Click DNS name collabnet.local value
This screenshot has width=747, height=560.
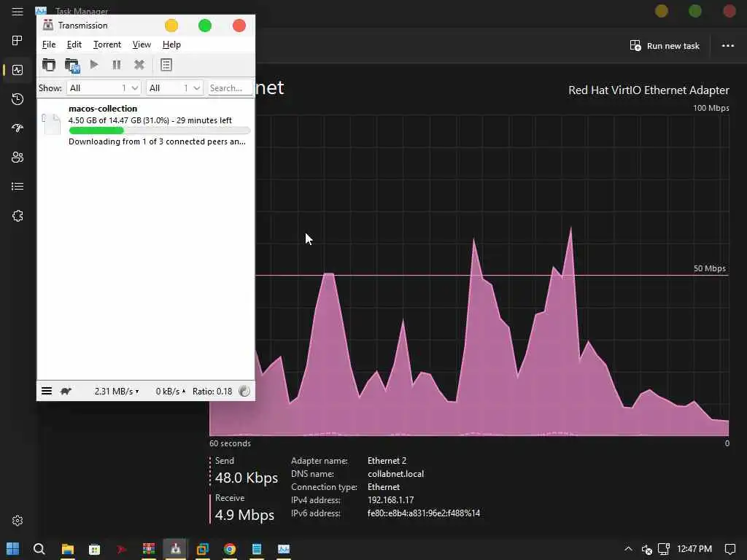[x=396, y=474]
